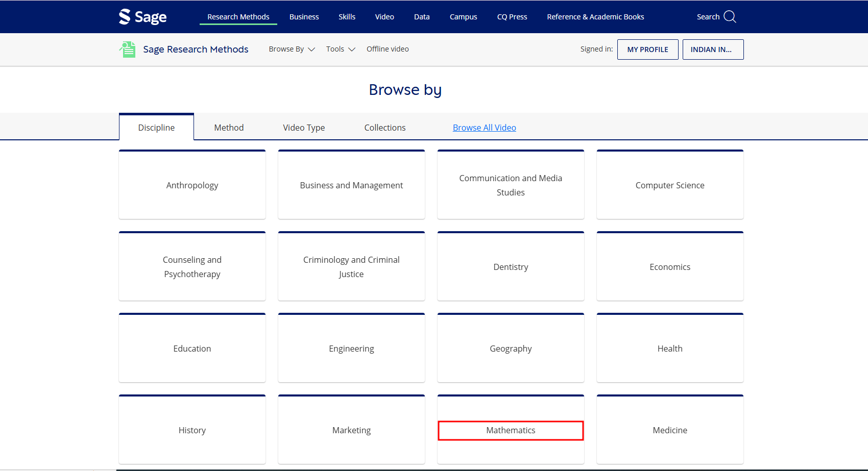This screenshot has height=471, width=868.
Task: Select the Anthropology discipline card
Action: (x=192, y=185)
